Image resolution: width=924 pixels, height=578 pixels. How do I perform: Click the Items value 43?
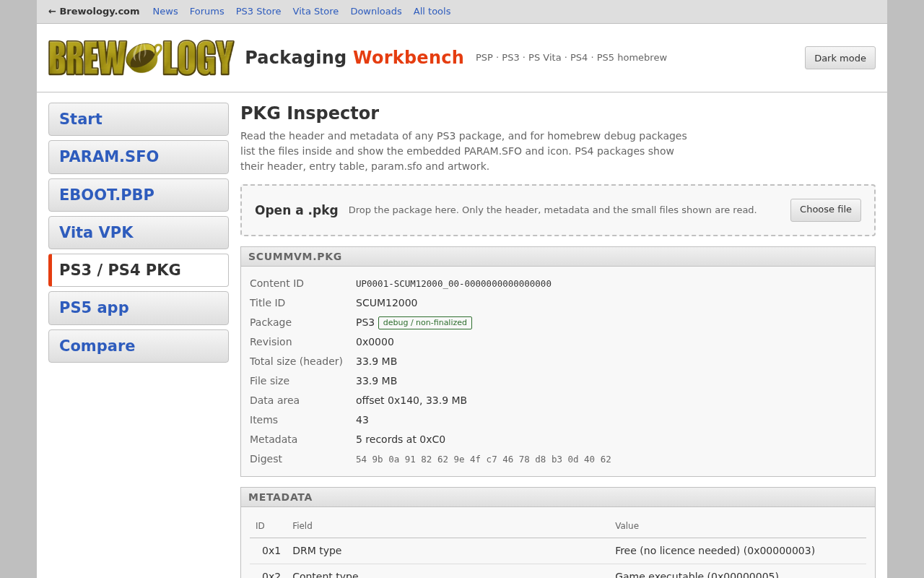click(362, 420)
